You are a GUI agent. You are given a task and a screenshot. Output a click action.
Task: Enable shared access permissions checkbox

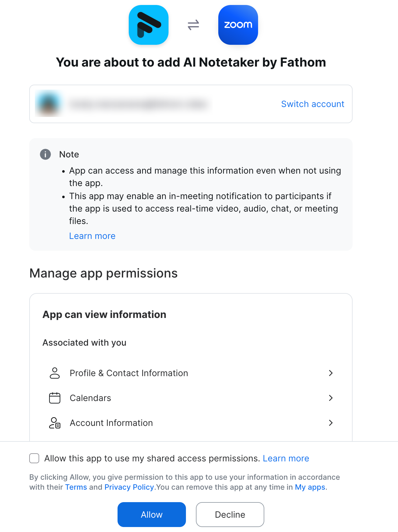(x=34, y=458)
